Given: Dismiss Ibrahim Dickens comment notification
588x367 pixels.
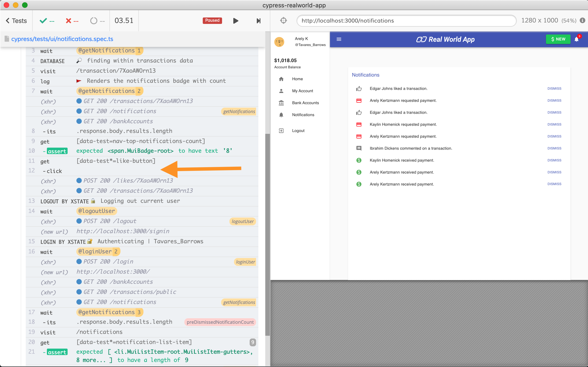Looking at the screenshot, I should click(x=554, y=148).
